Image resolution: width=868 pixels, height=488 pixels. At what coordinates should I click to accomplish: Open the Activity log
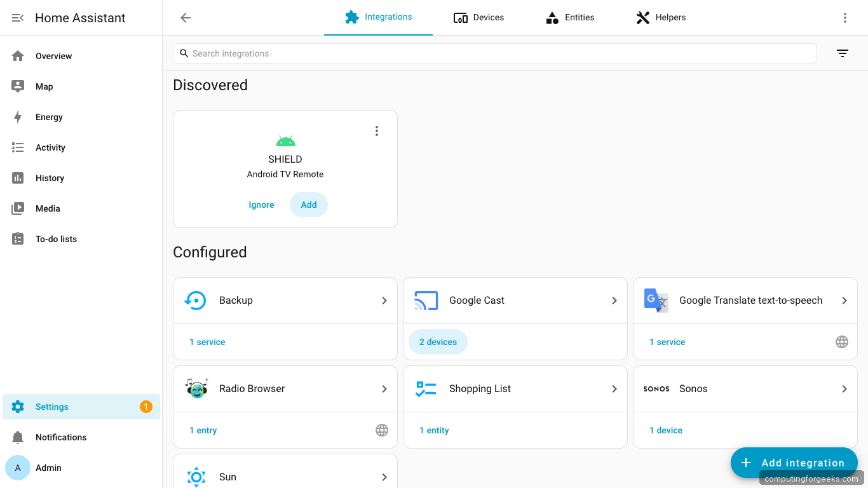click(x=51, y=147)
